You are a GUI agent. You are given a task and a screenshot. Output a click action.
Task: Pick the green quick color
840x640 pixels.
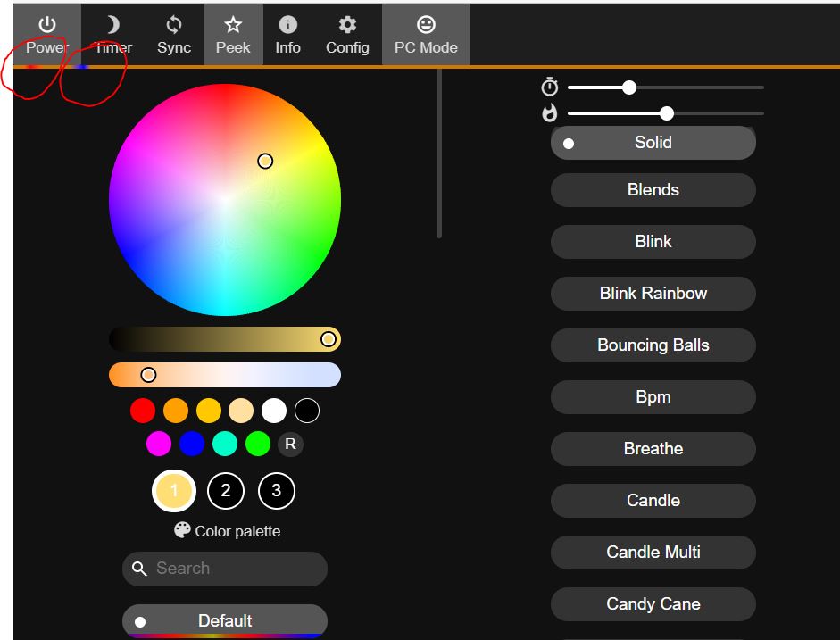(258, 444)
